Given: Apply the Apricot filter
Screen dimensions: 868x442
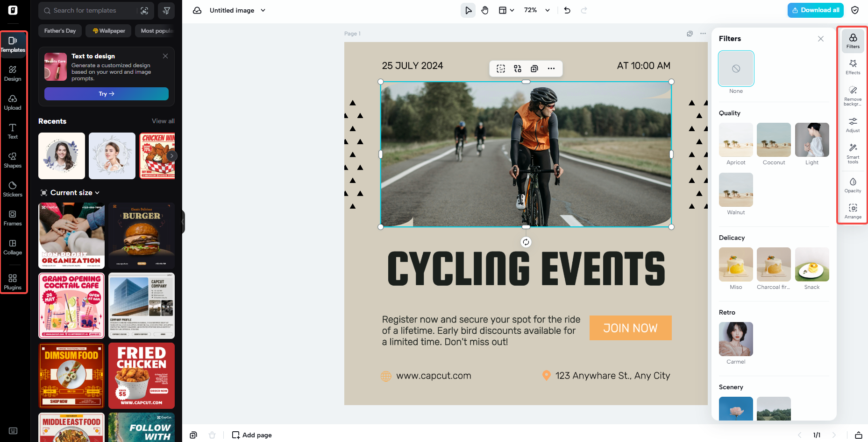Looking at the screenshot, I should pyautogui.click(x=736, y=140).
